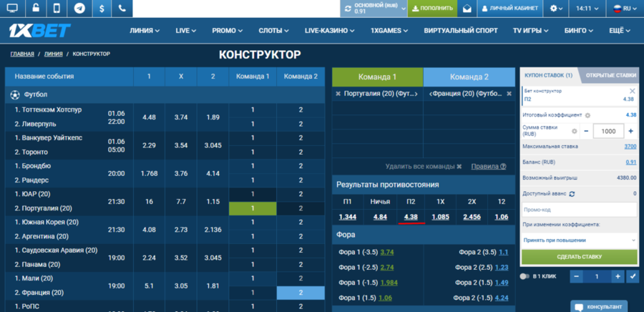Click the bet amount field showing 1000
Screen dimensions: 644x312
tap(608, 131)
